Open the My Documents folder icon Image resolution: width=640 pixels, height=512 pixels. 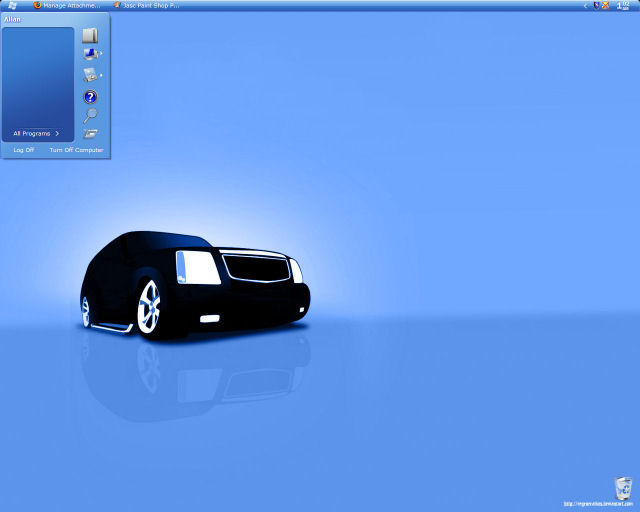[x=90, y=36]
